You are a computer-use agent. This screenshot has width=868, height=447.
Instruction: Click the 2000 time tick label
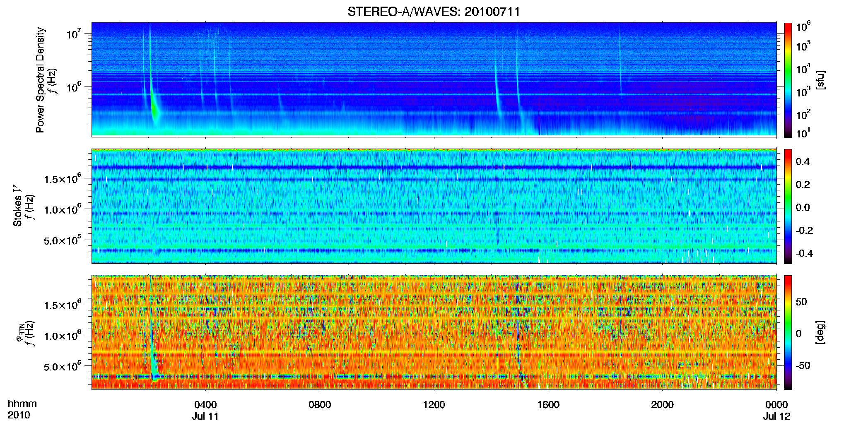pos(662,404)
